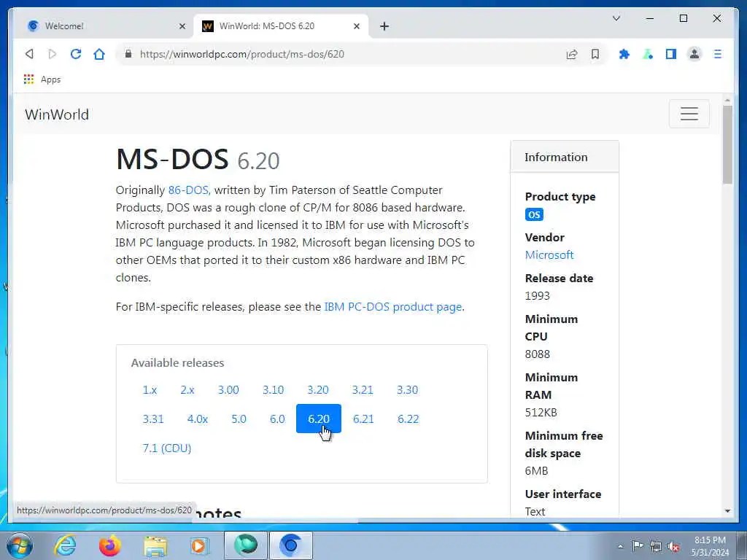Click the Release date value 1993
This screenshot has width=747, height=560.
click(538, 296)
